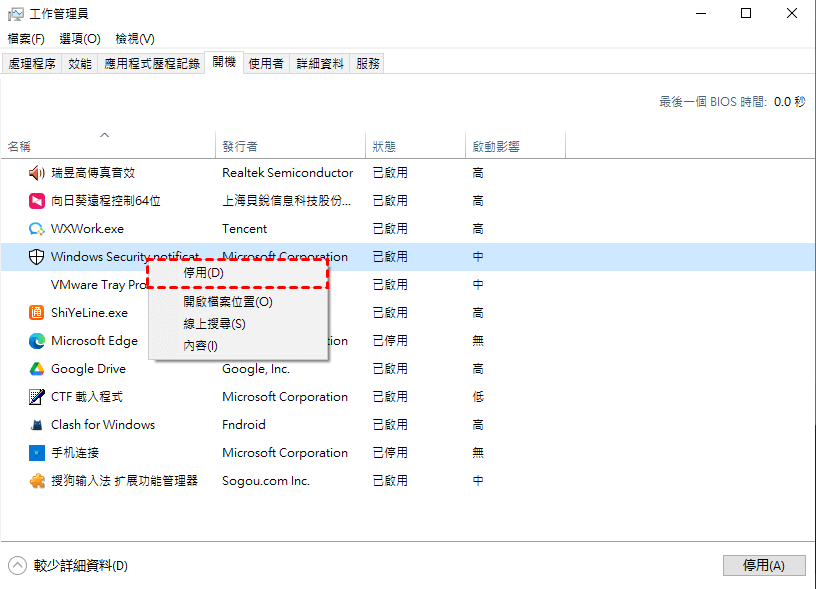Select the CTF 載入程式 entry name
The width and height of the screenshot is (816, 589).
[x=87, y=397]
